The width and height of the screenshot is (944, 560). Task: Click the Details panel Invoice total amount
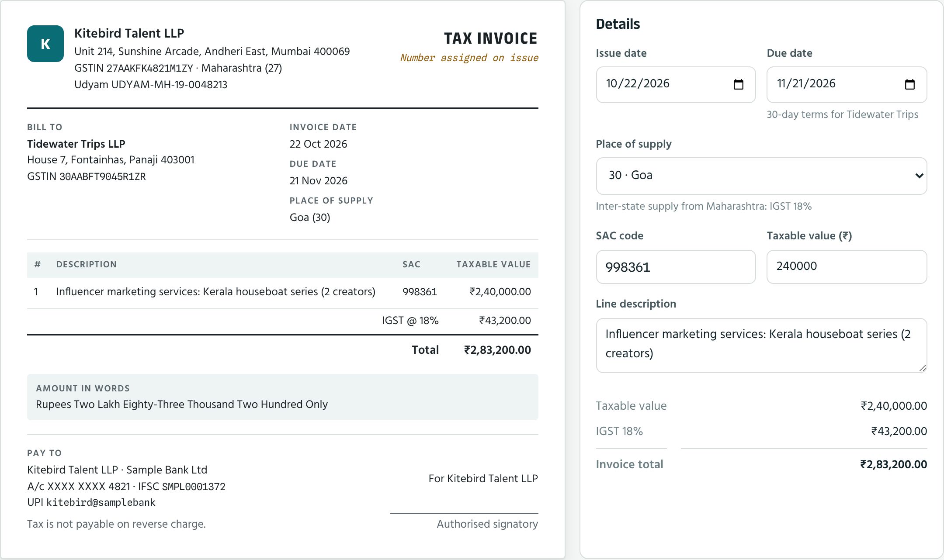(x=893, y=464)
